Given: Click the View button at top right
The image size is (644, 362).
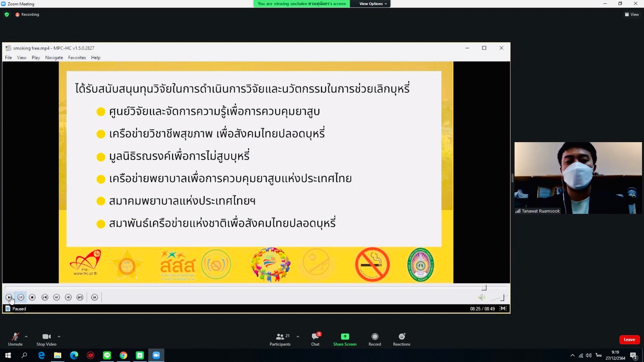Looking at the screenshot, I should [632, 14].
